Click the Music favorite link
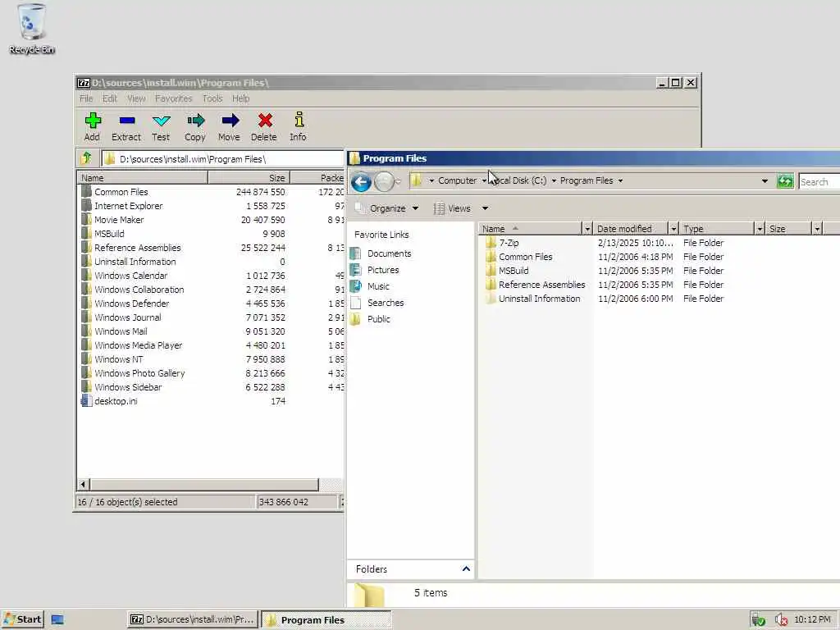Screen dimensions: 840x630 pyautogui.click(x=378, y=286)
